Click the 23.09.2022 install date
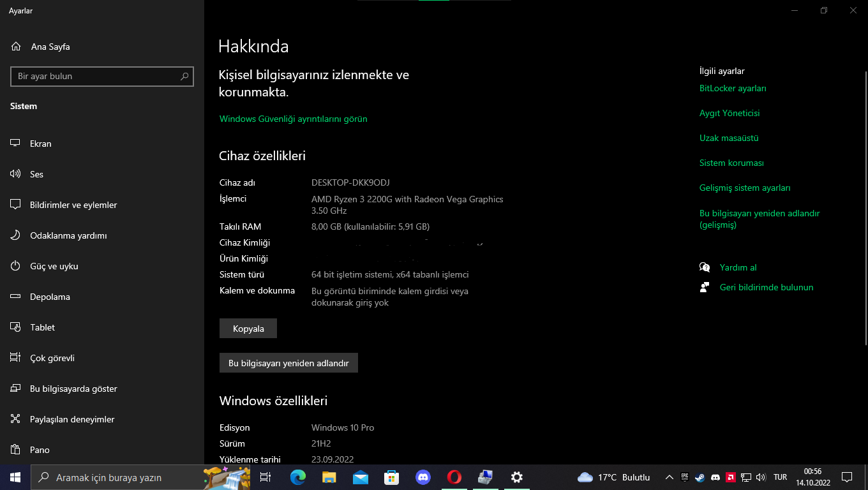 coord(333,459)
